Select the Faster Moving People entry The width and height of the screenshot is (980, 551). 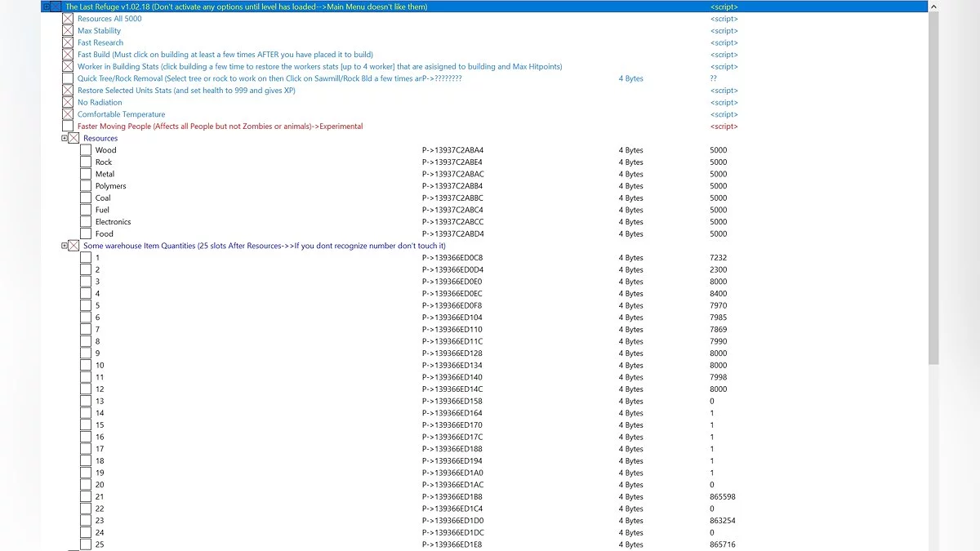(x=220, y=127)
